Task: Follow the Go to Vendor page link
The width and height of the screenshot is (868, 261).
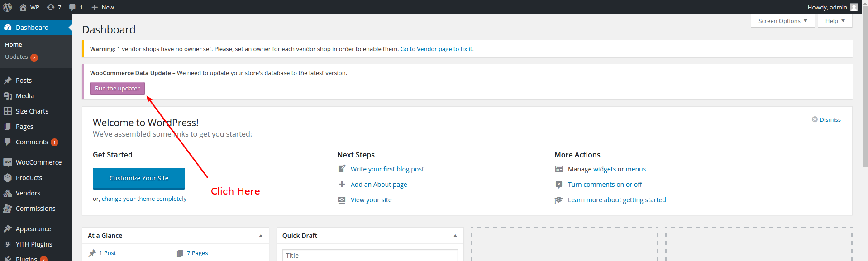Action: [x=437, y=49]
